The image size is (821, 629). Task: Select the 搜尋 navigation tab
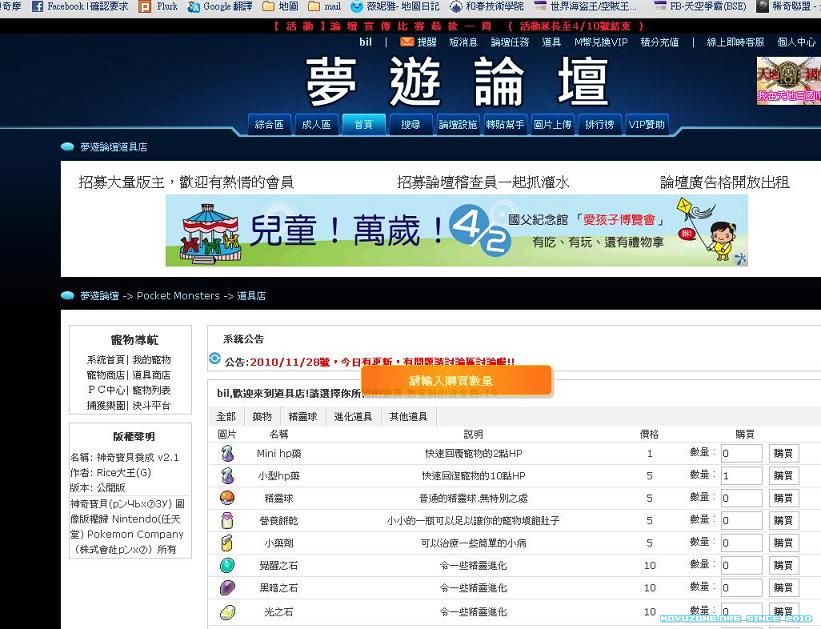(x=410, y=125)
